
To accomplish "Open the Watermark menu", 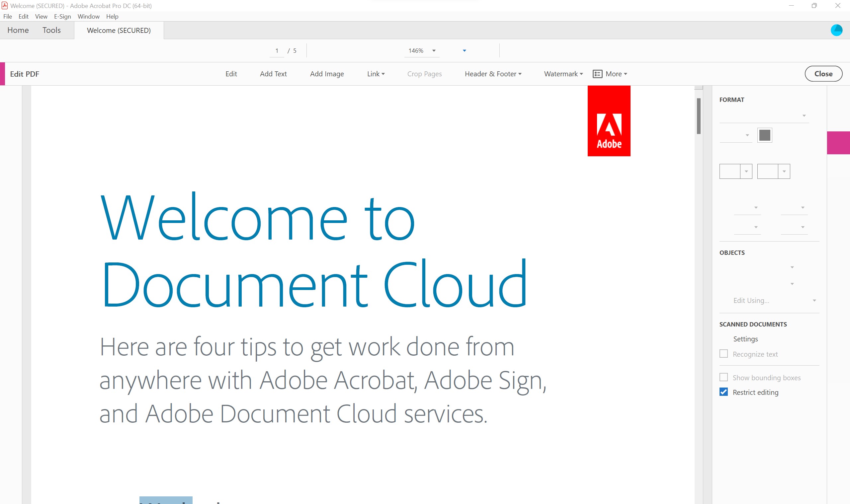I will tap(562, 74).
